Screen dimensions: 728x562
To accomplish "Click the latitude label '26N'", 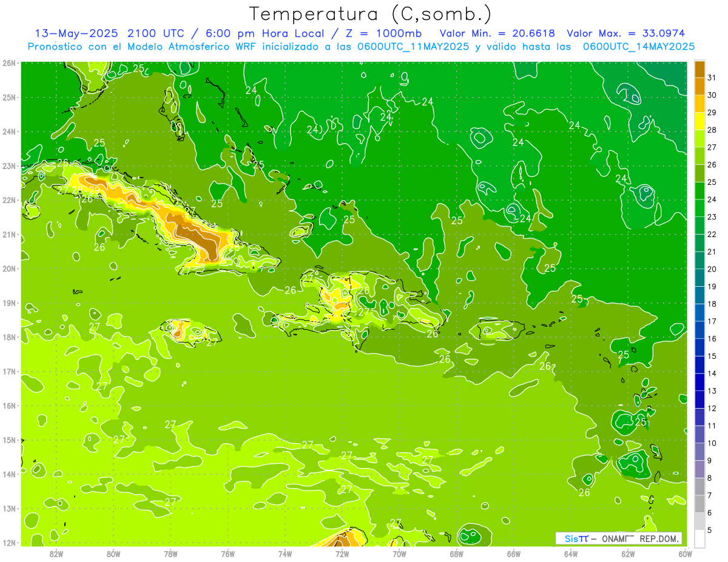I will tap(9, 63).
